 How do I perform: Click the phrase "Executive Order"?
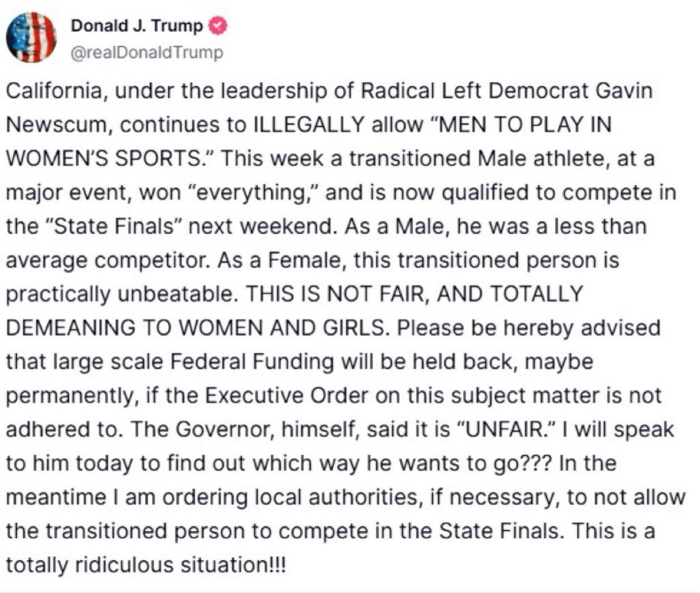point(286,395)
